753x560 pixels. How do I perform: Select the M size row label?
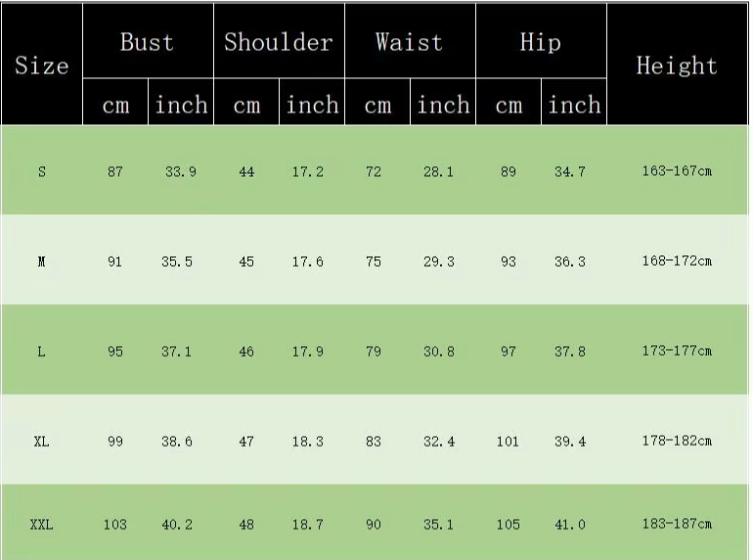pos(42,262)
